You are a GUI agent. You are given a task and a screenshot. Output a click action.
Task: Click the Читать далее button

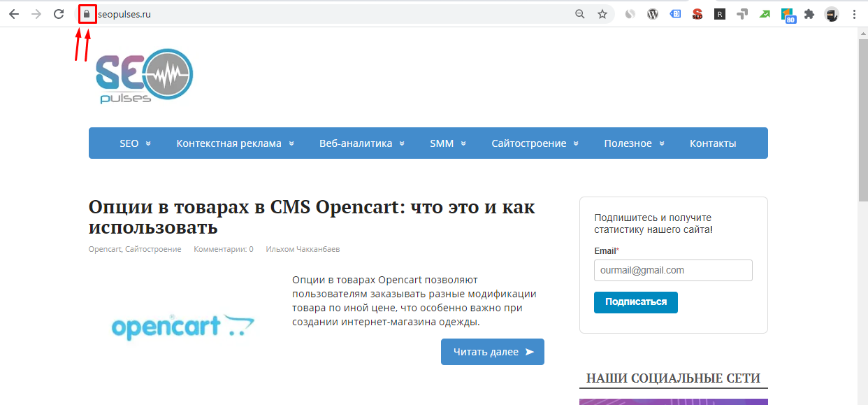(x=493, y=352)
